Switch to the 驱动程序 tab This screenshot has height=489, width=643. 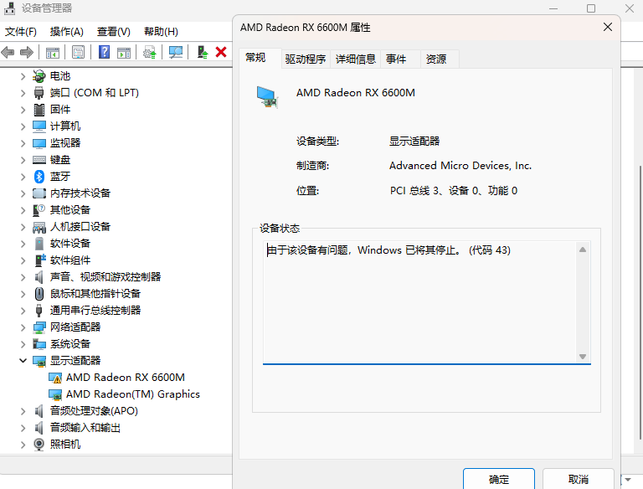(305, 59)
